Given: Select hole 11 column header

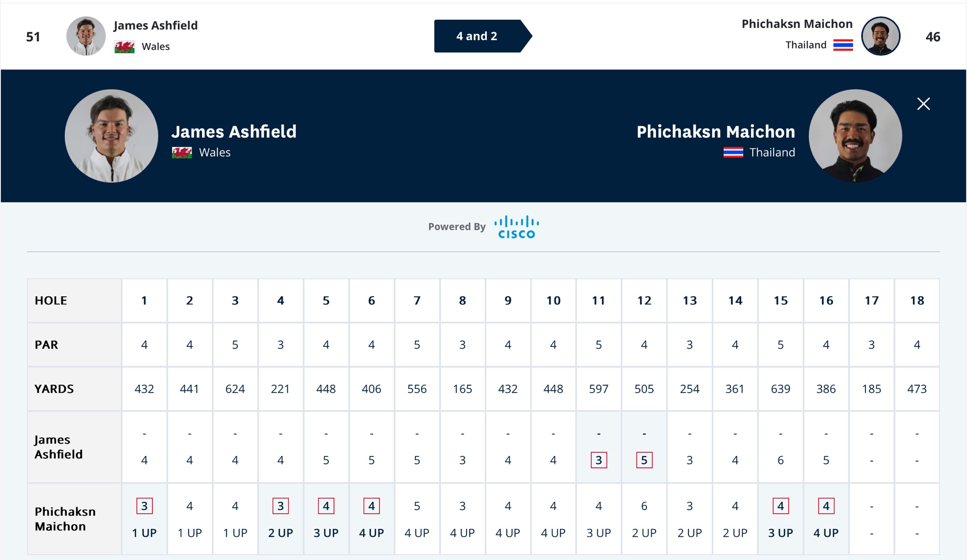Looking at the screenshot, I should pyautogui.click(x=599, y=301).
